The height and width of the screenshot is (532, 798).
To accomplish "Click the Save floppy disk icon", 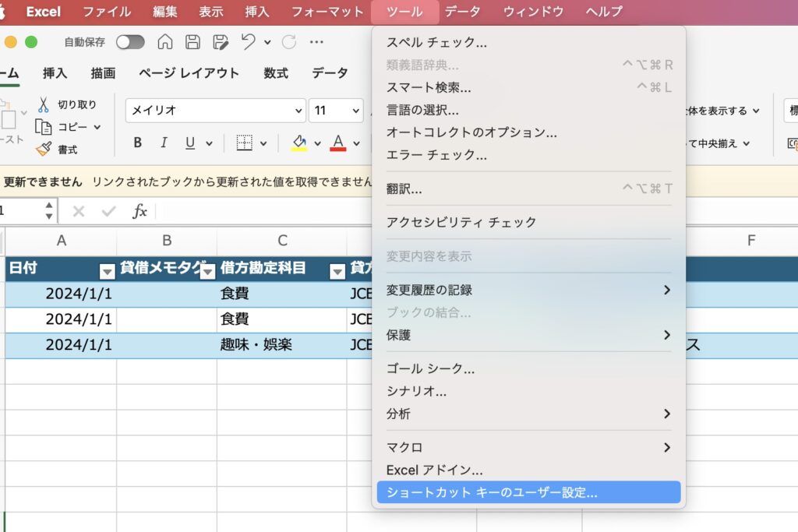I will pos(192,42).
